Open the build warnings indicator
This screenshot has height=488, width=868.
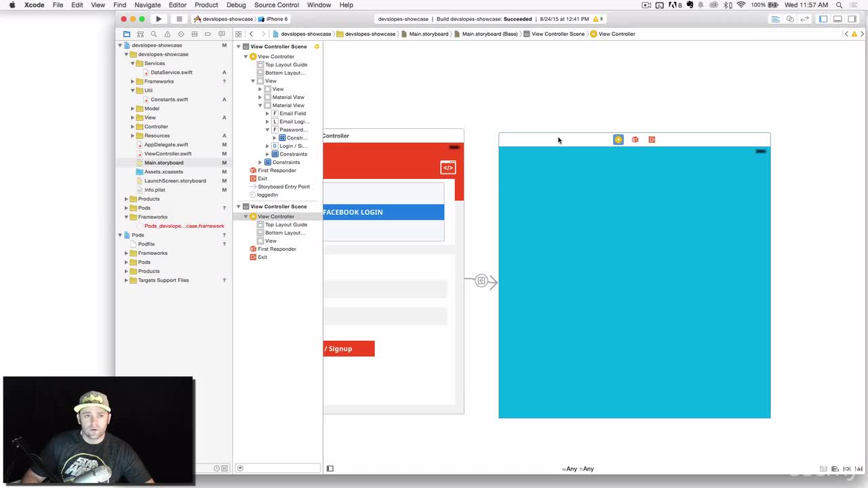point(597,19)
